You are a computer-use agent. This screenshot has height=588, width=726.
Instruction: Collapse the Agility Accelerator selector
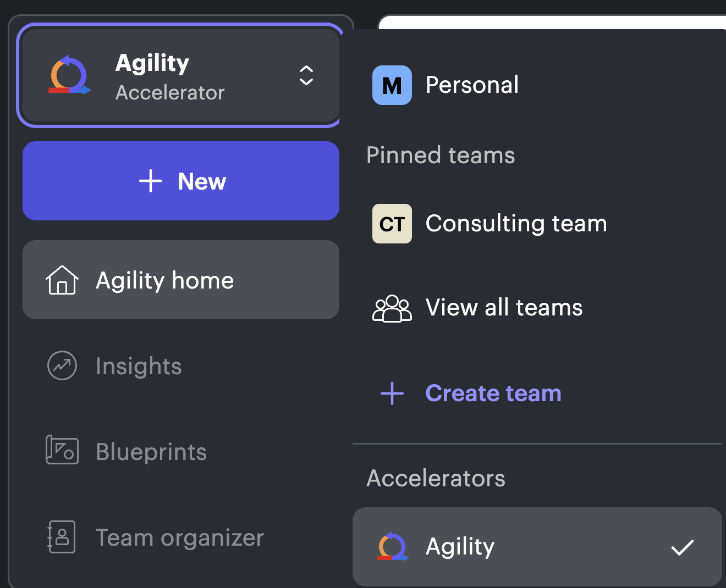(x=306, y=76)
